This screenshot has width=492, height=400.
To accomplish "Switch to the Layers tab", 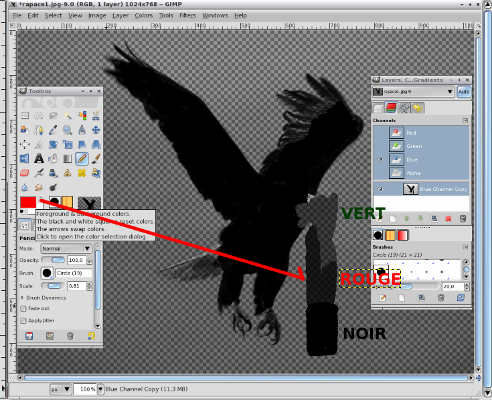I will 378,108.
